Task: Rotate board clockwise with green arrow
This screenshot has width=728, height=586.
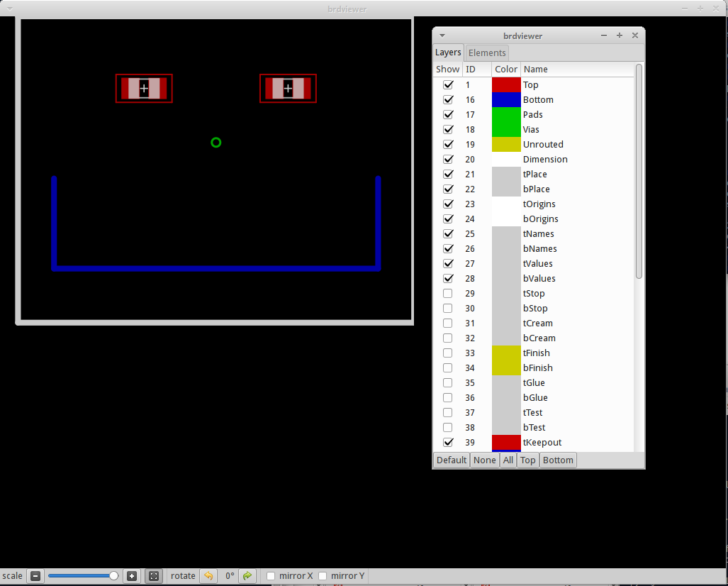Action: point(247,576)
